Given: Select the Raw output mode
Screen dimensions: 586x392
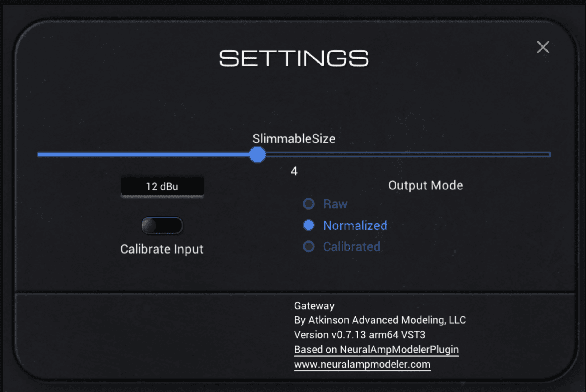Looking at the screenshot, I should (309, 204).
